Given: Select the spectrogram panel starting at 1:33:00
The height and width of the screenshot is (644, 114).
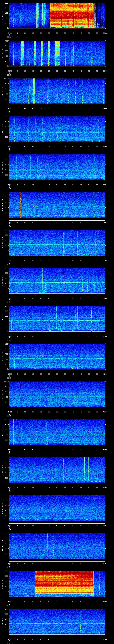Looking at the screenshot, I should (x=57, y=91).
